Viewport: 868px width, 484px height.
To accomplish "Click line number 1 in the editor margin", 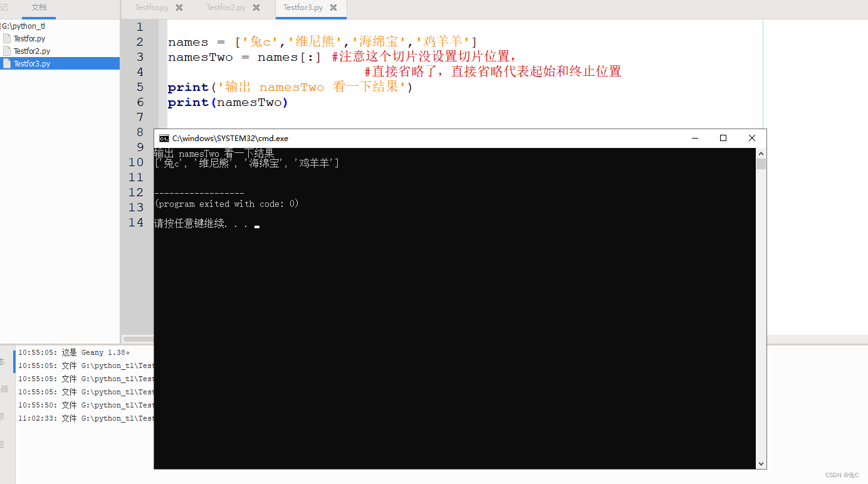I will [x=139, y=27].
